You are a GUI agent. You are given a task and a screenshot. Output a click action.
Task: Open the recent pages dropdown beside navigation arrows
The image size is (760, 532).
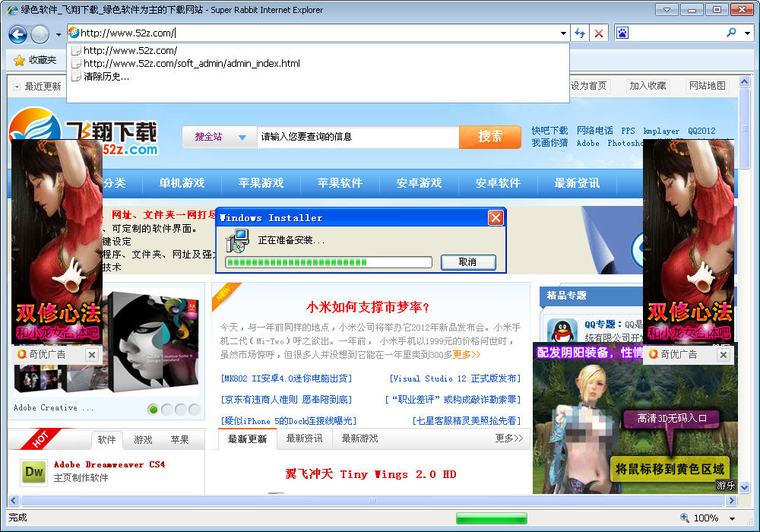[x=59, y=34]
